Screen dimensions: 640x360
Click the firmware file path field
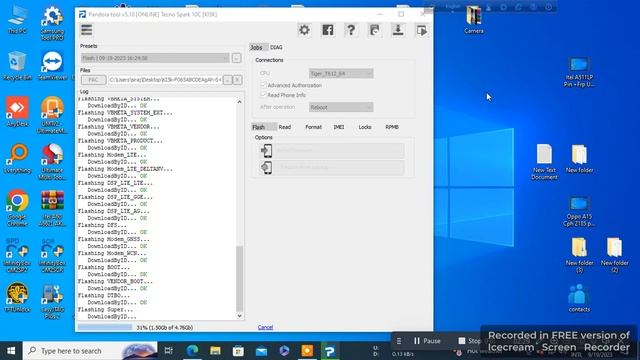click(165, 80)
